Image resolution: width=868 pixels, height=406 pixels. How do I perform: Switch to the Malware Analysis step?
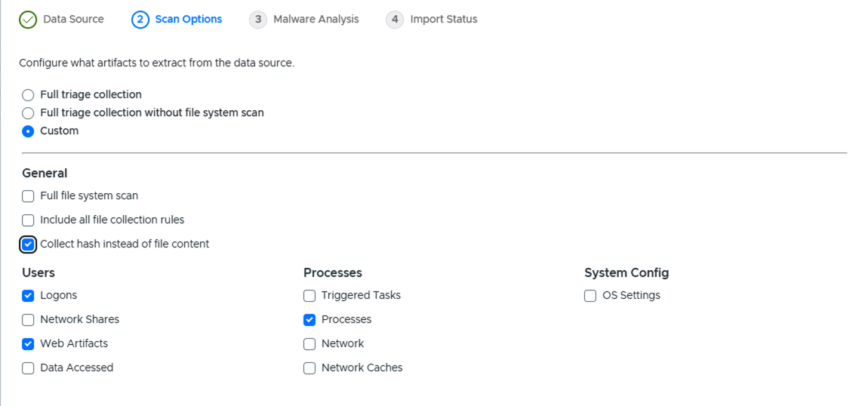click(x=316, y=20)
